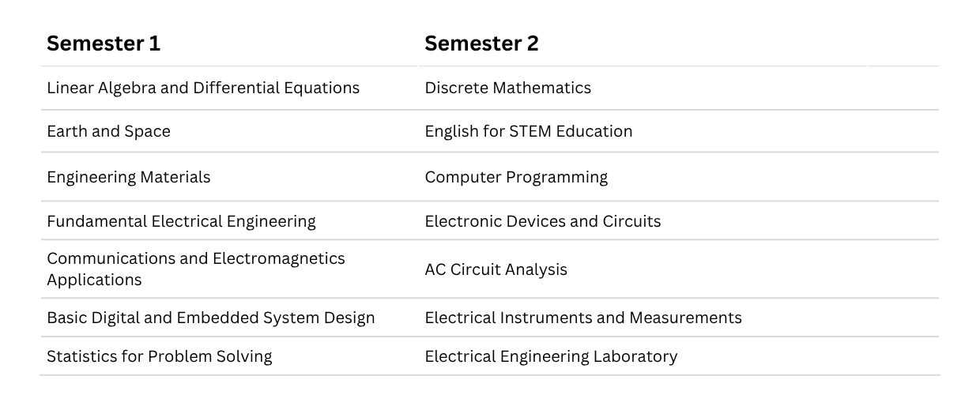This screenshot has height=395, width=980.
Task: Select Communications and Electromagnetics Applications course
Action: point(195,269)
